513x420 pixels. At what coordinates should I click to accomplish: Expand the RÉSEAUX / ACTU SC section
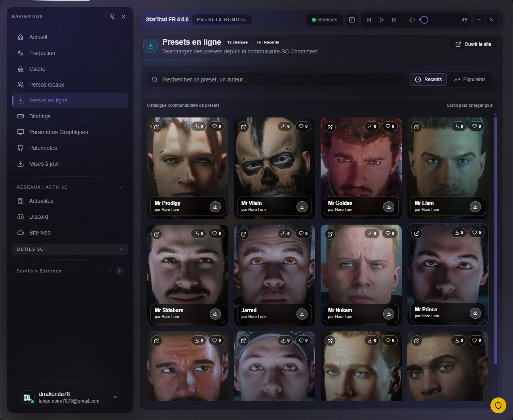121,187
